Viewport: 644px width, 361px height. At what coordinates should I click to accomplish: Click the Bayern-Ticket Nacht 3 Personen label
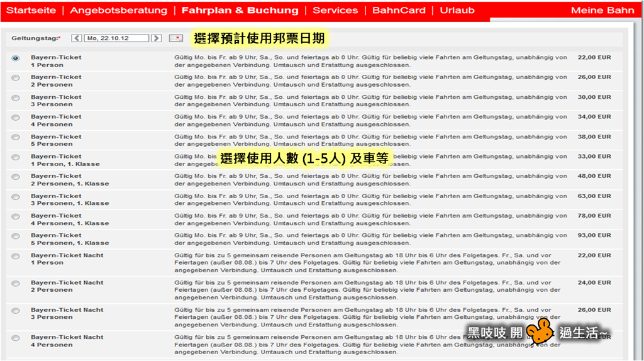point(67,314)
